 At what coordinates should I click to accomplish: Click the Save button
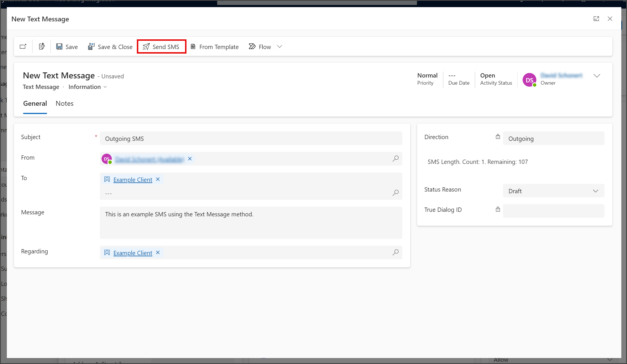pos(67,47)
